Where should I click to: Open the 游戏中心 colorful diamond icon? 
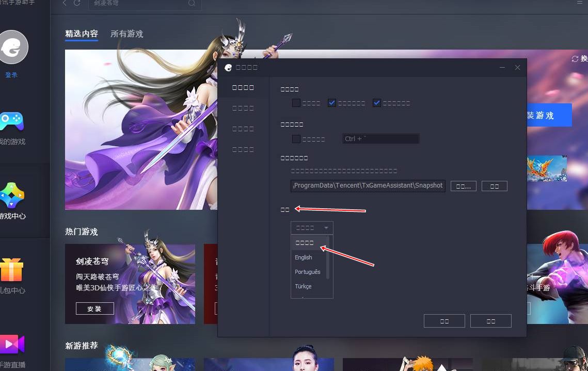point(12,195)
